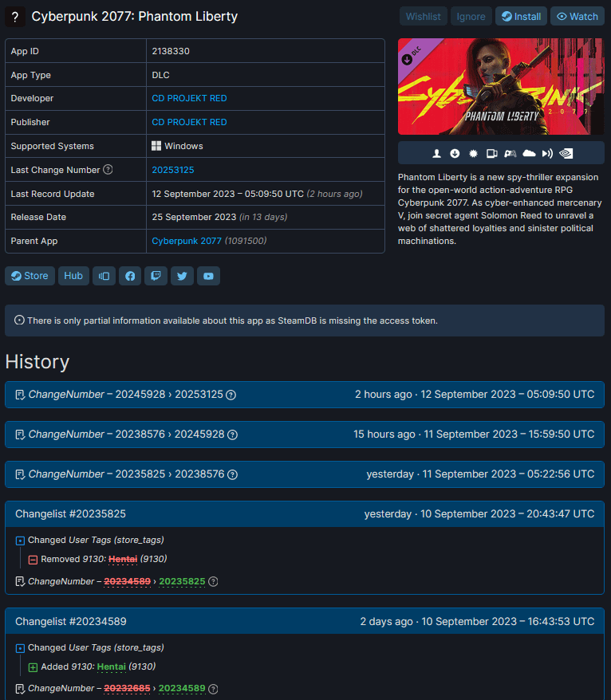Click the Ignore button

coord(471,17)
